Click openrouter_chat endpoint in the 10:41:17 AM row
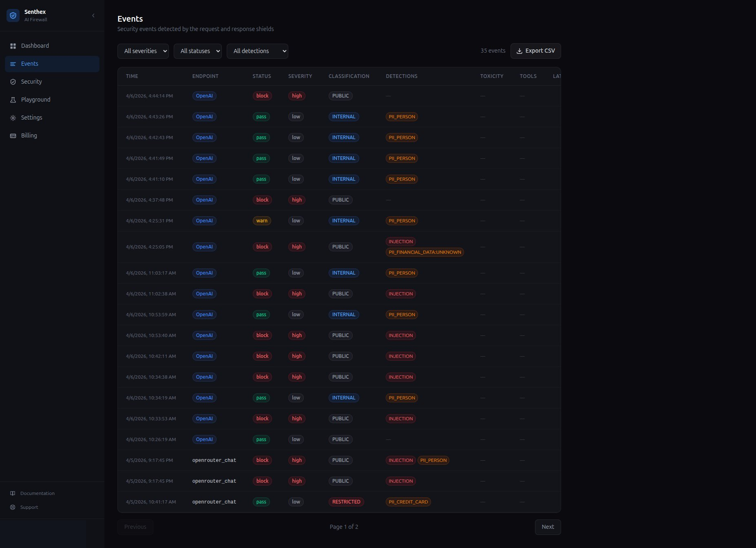This screenshot has width=756, height=548. point(214,502)
